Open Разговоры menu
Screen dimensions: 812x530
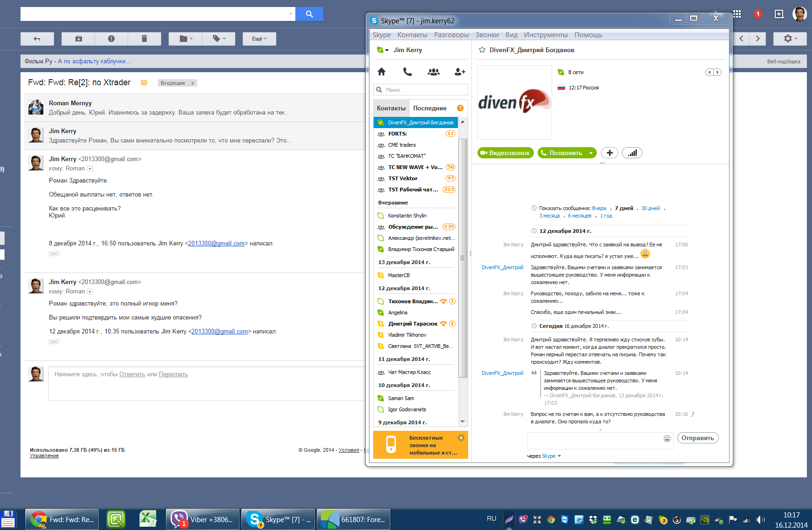(451, 35)
